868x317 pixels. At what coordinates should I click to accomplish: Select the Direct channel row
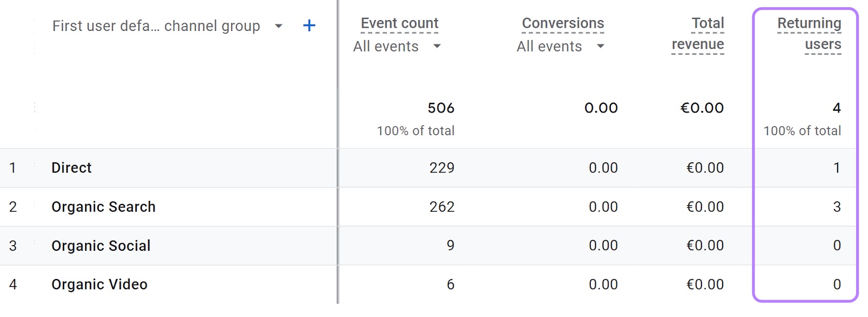pyautogui.click(x=71, y=168)
